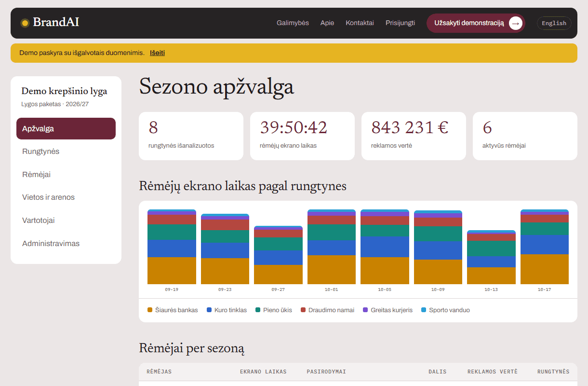Click the 09-23 match bar

coord(225,249)
